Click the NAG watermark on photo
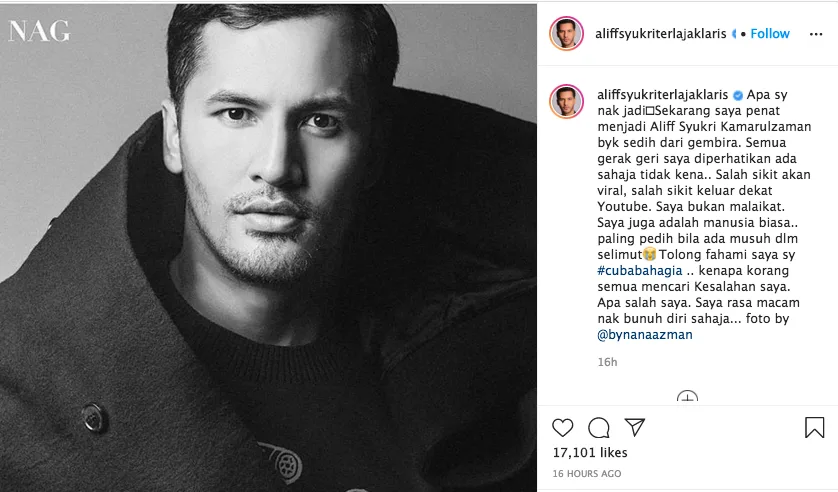Viewport: 838px width, 492px height. click(39, 31)
